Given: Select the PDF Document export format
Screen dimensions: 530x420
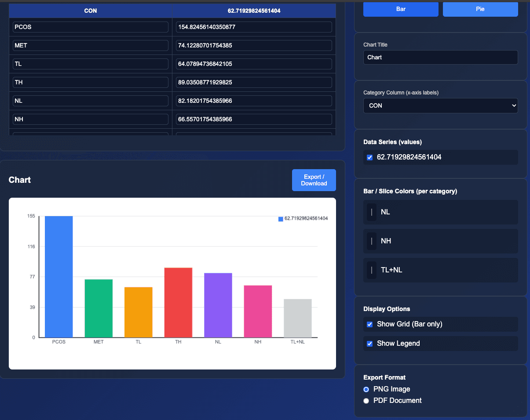Looking at the screenshot, I should 366,401.
